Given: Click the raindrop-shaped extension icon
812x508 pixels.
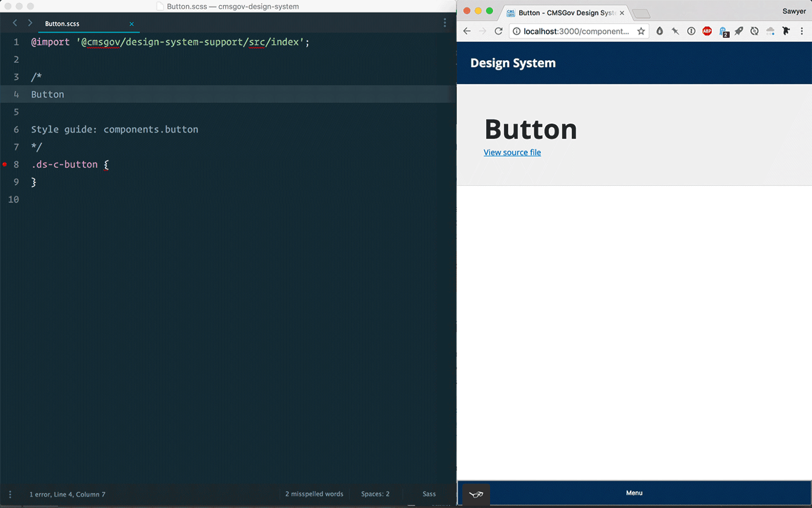Looking at the screenshot, I should (659, 31).
